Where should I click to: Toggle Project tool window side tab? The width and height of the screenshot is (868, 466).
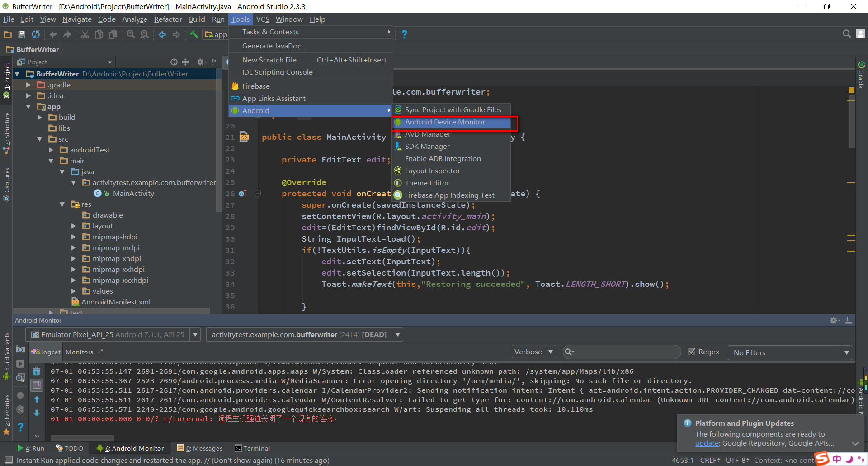coord(6,81)
